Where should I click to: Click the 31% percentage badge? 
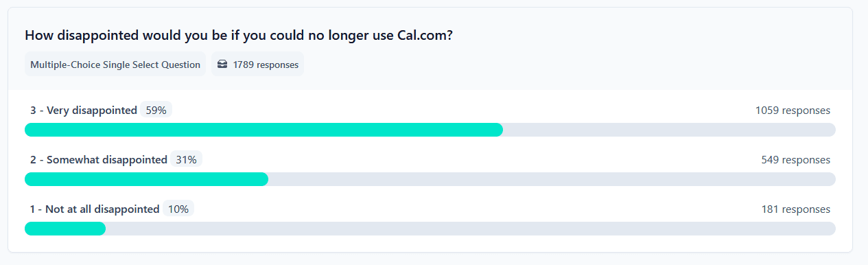[186, 159]
